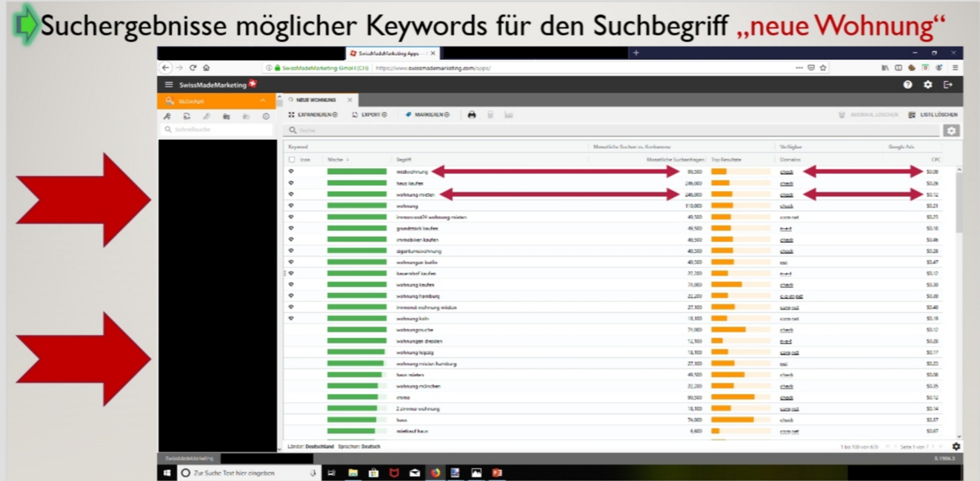Open Microsoft Store in taskbar
The height and width of the screenshot is (481, 980).
[373, 473]
